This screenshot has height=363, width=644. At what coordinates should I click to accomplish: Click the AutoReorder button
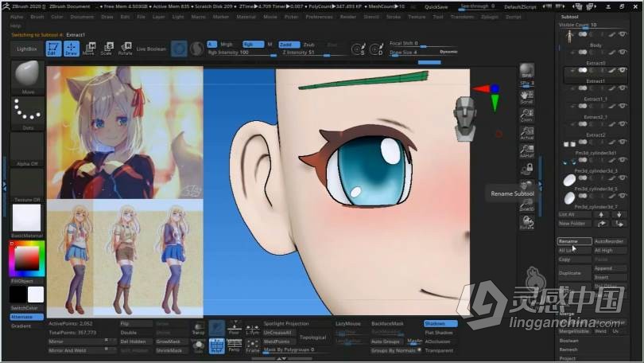click(610, 241)
